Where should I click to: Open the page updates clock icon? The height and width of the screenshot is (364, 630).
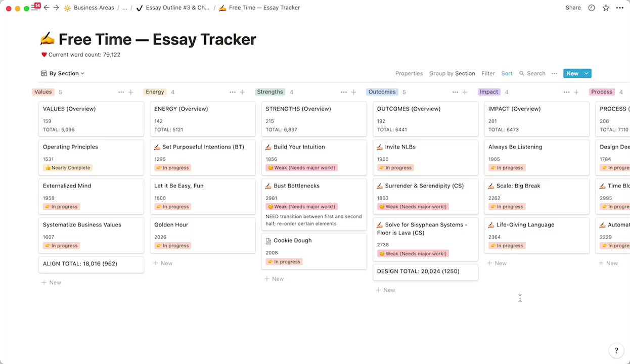pos(592,8)
